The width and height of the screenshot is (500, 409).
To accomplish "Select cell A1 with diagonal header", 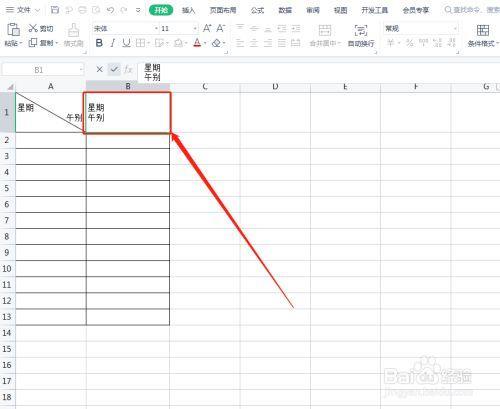I will pyautogui.click(x=51, y=112).
